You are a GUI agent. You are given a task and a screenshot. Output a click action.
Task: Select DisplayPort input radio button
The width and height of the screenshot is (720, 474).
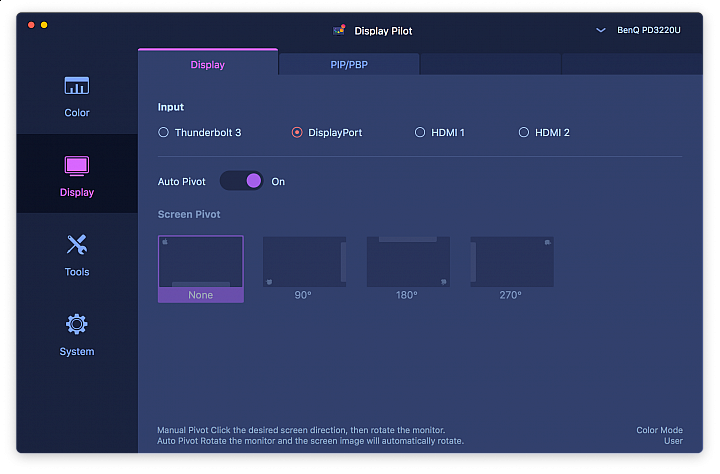297,132
